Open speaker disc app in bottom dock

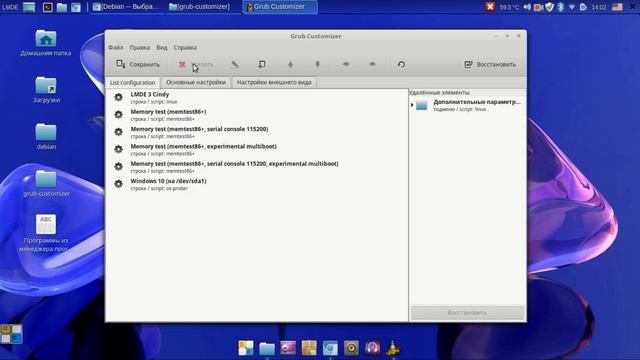click(351, 348)
